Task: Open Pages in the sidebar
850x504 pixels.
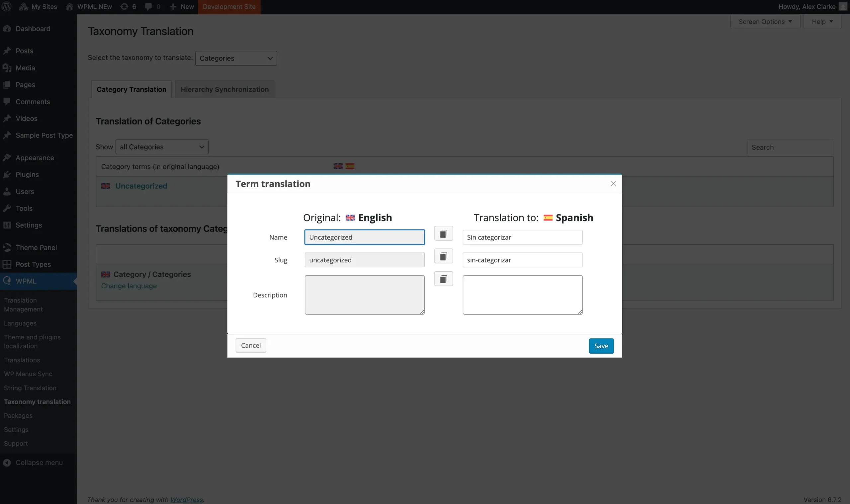Action: click(39, 85)
